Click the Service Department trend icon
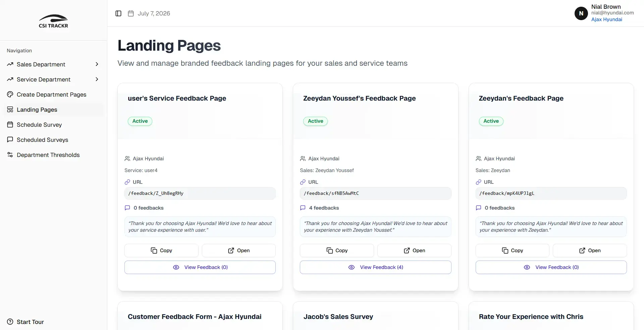 pyautogui.click(x=10, y=79)
